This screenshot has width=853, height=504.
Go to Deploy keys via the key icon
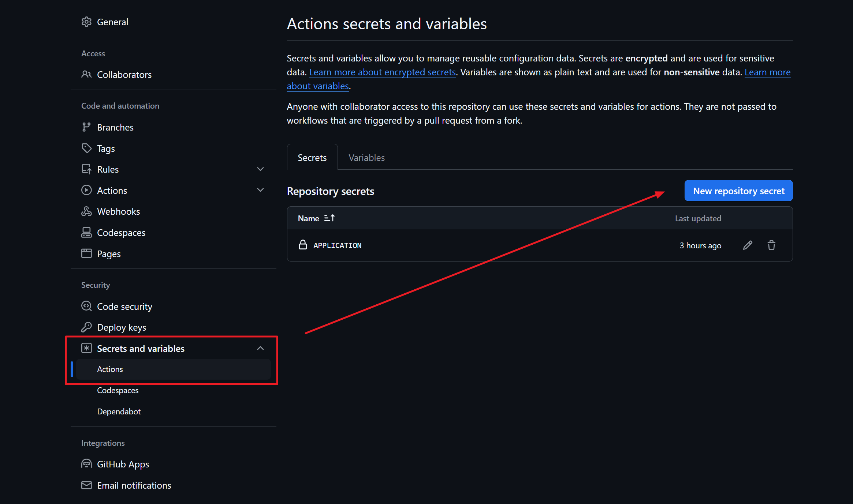point(86,327)
